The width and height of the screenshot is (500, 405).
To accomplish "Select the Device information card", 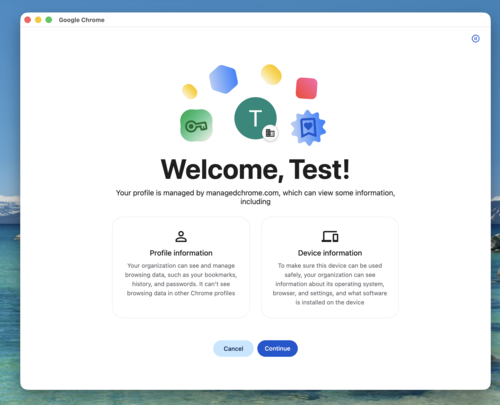I will pyautogui.click(x=330, y=267).
